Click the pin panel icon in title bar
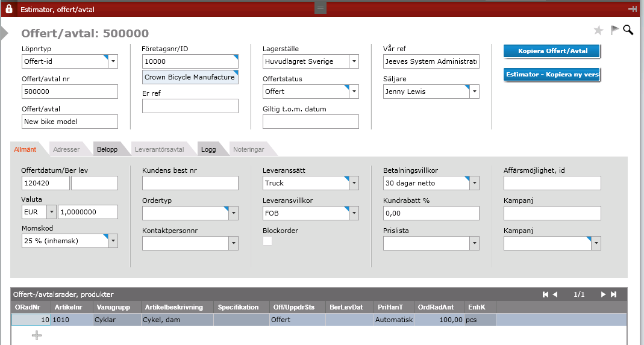The width and height of the screenshot is (644, 345). [632, 9]
